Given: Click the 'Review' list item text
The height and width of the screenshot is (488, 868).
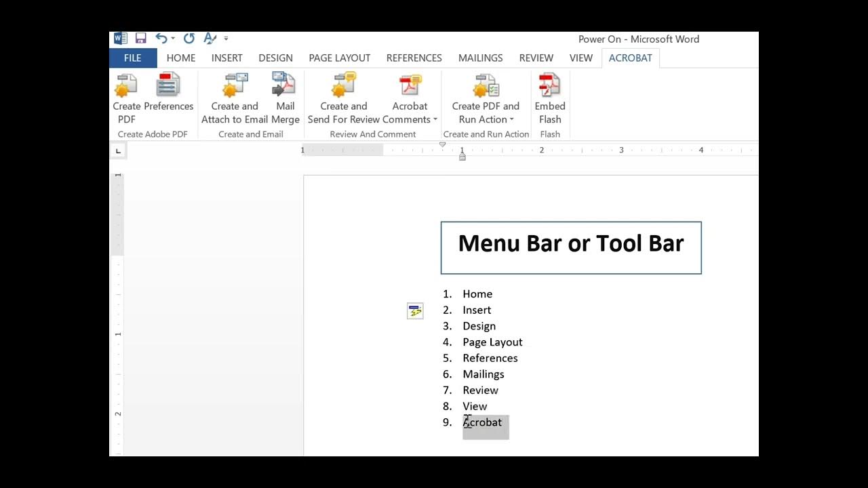Looking at the screenshot, I should coord(481,390).
